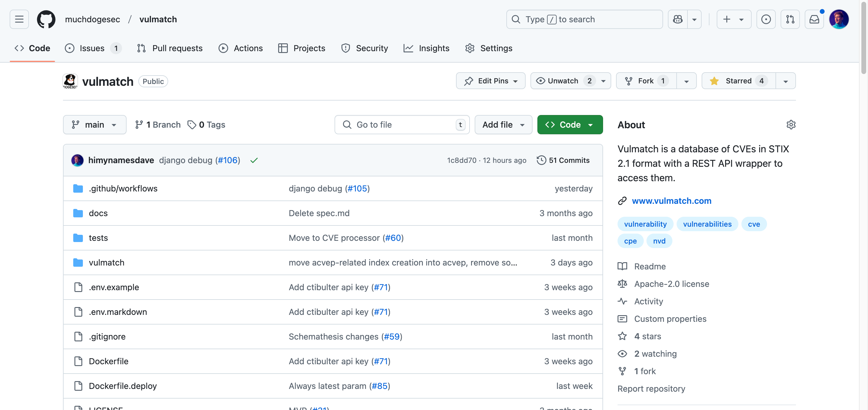Open the Add file dropdown
This screenshot has height=410, width=868.
click(503, 125)
